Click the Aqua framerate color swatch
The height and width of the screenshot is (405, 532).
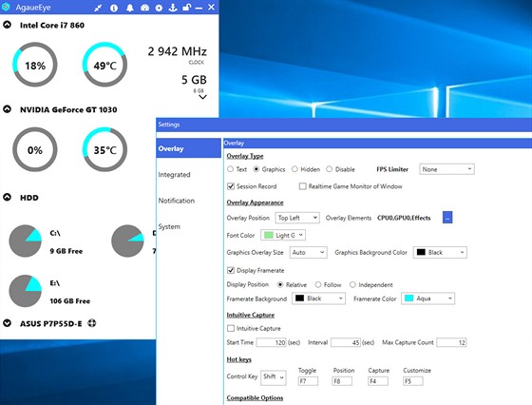409,299
